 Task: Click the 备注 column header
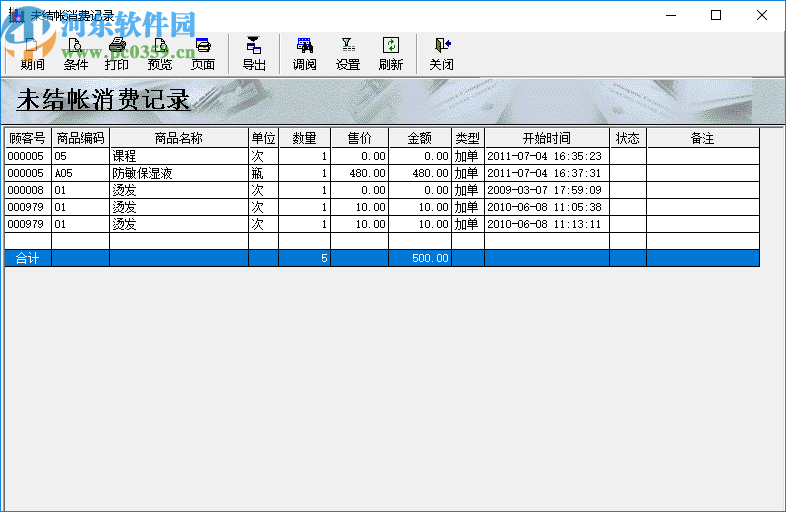click(x=703, y=138)
